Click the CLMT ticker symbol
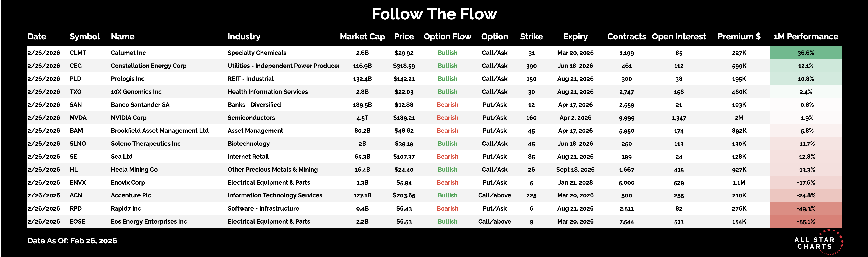The height and width of the screenshot is (257, 868). [78, 53]
